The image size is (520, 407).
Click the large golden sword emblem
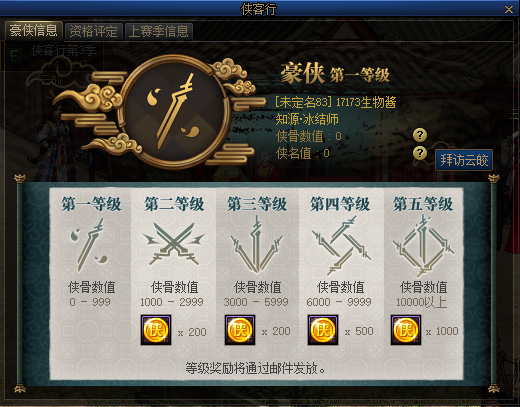point(176,112)
